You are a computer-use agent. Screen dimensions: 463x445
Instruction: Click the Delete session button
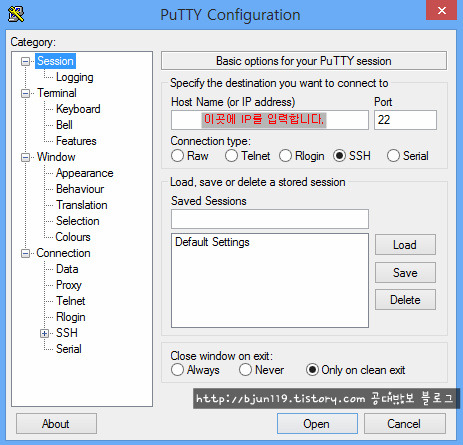click(405, 300)
